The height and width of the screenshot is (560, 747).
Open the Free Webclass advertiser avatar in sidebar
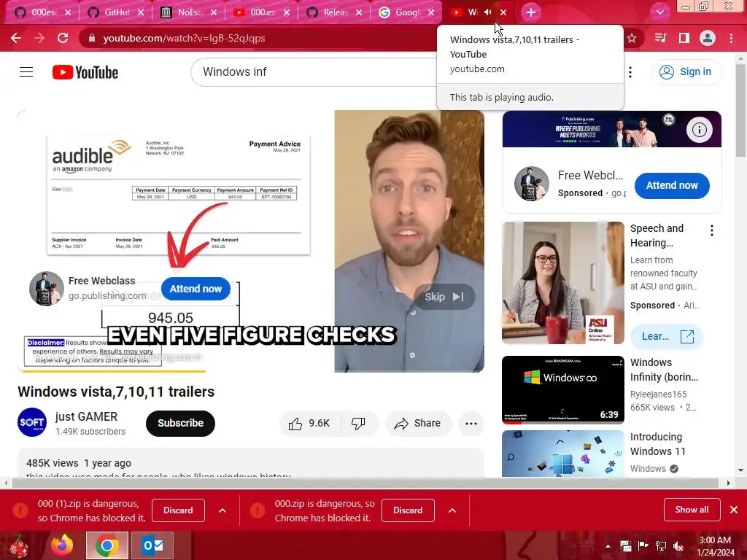tap(532, 184)
